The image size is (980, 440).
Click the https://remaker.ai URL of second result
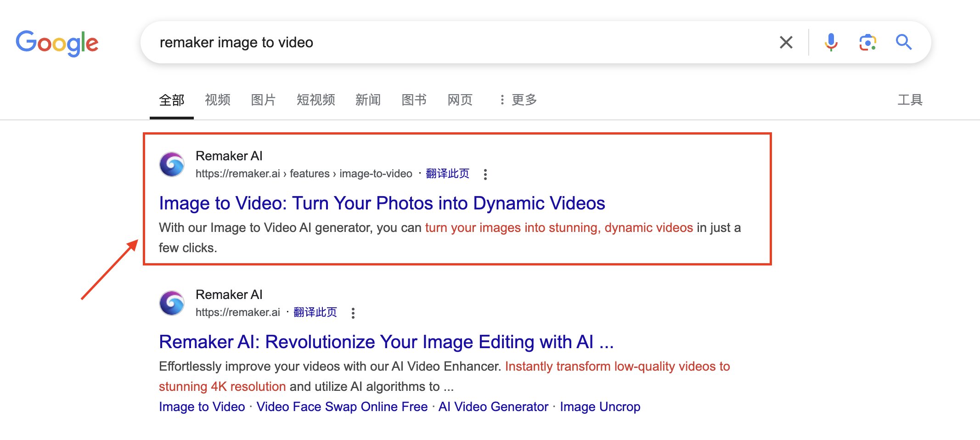point(238,312)
